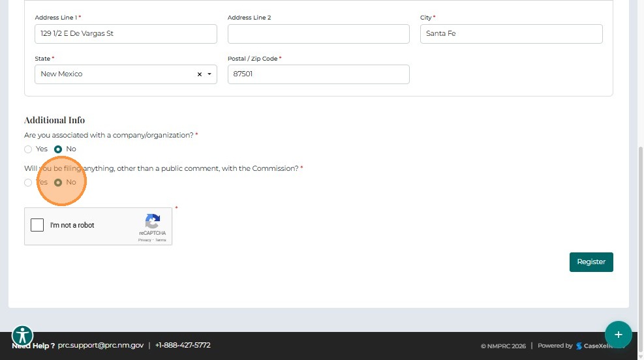Click the Postal / Zip Code field
The height and width of the screenshot is (360, 644).
tap(318, 74)
